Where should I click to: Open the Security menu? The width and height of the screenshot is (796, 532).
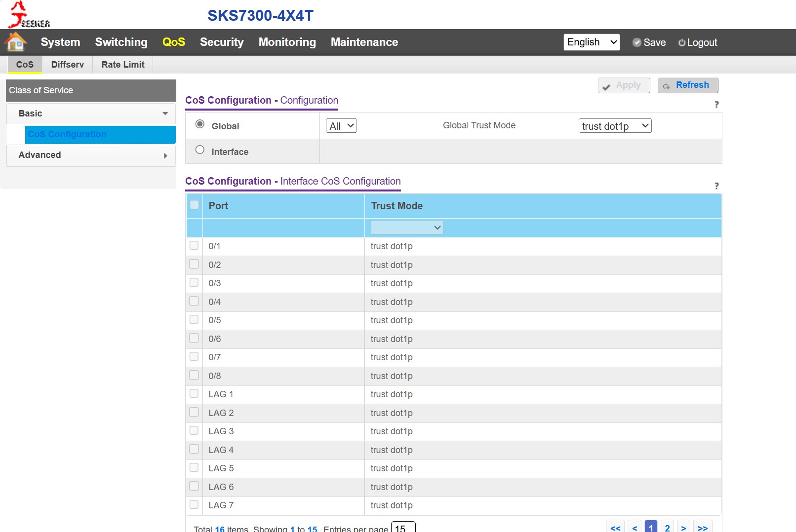222,42
